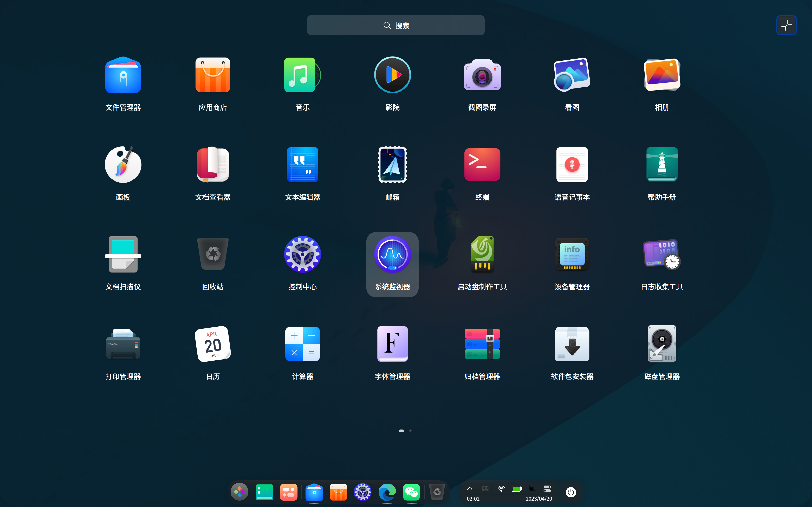Viewport: 812px width, 507px height.
Task: Launch the 画板 drawing app
Action: (123, 165)
